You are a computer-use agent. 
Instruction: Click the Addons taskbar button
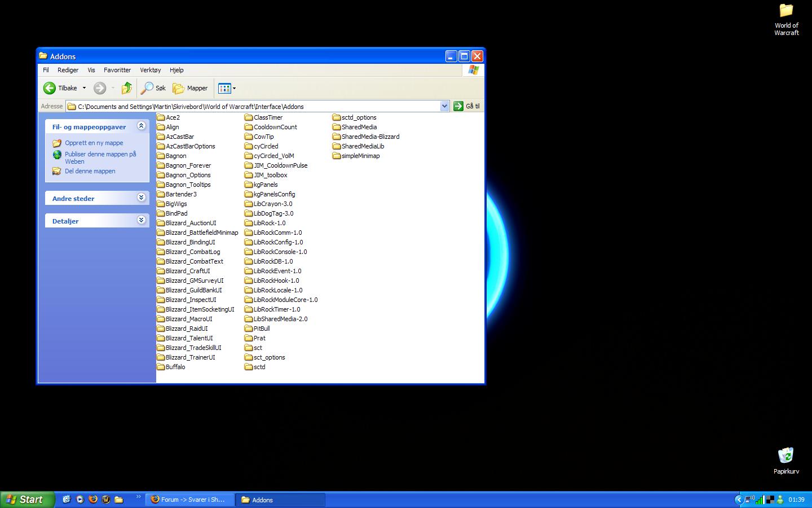click(281, 500)
